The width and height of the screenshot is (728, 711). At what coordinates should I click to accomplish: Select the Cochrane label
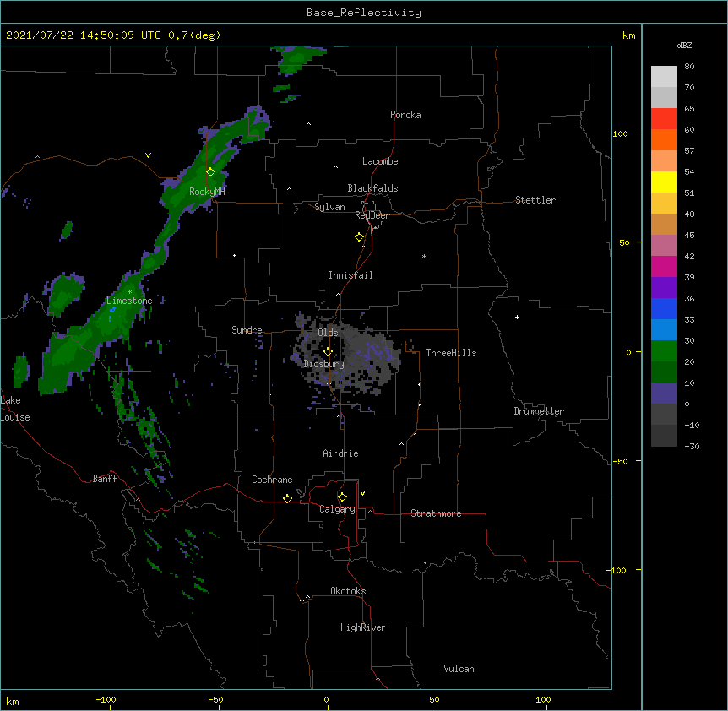click(x=272, y=480)
